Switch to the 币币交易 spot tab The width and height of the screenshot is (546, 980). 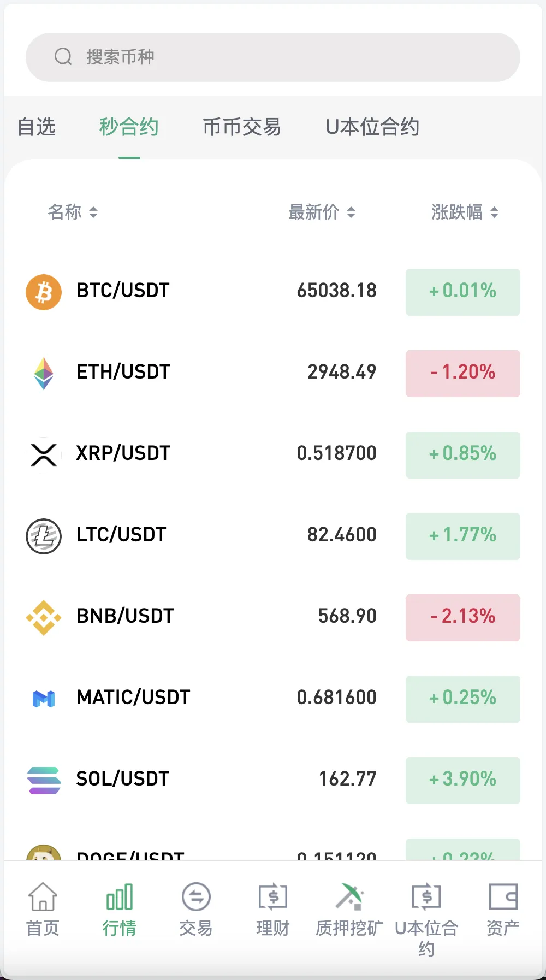click(x=242, y=127)
